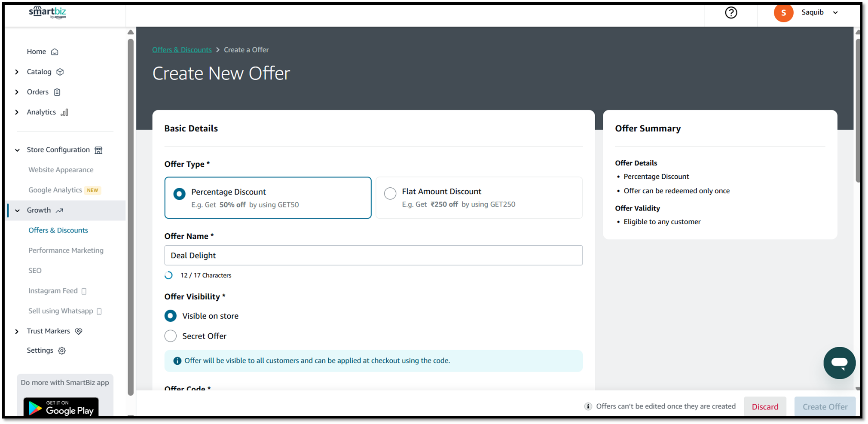This screenshot has width=868, height=424.
Task: Open Settings in sidebar
Action: point(40,350)
